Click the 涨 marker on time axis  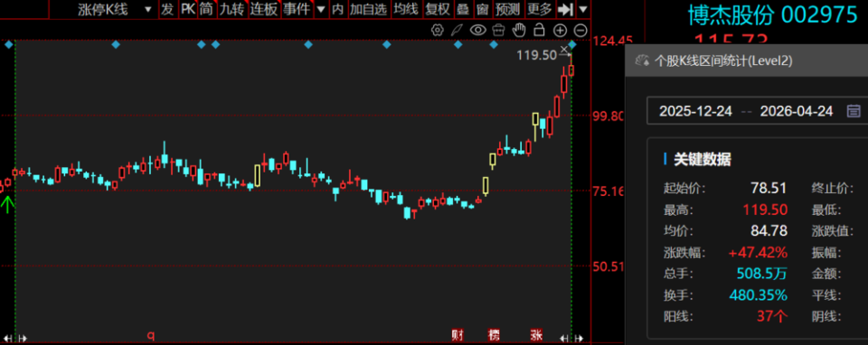click(x=536, y=334)
